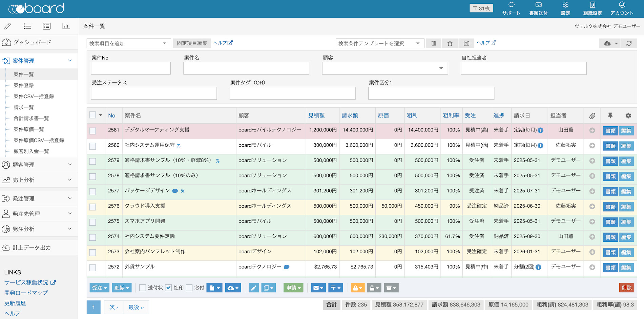
Task: Open the 申請 dropdown button
Action: coord(293,288)
